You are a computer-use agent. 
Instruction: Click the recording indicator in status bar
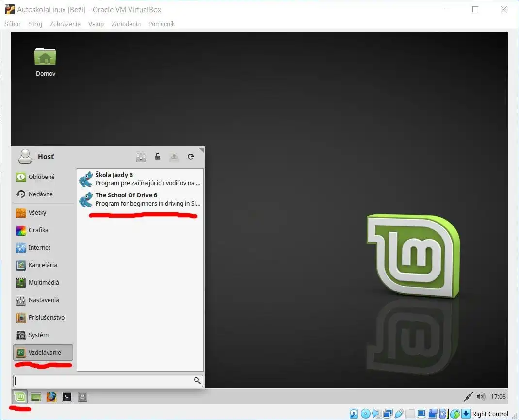coord(433,414)
